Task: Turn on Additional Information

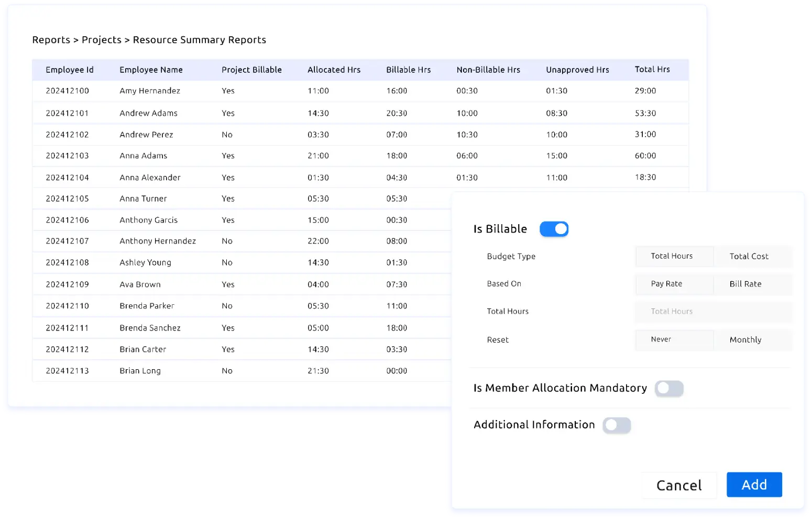Action: click(617, 425)
